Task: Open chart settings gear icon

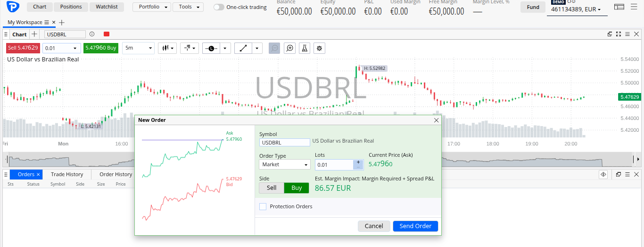Action: coord(320,48)
